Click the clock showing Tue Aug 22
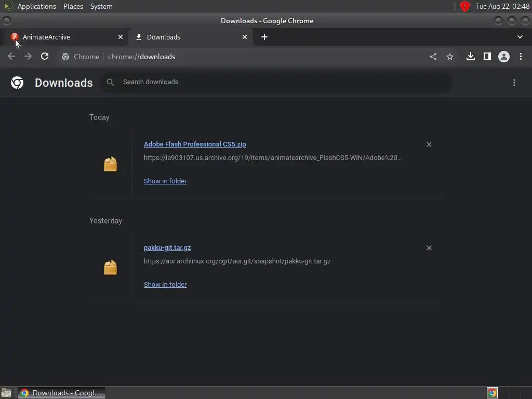This screenshot has height=399, width=532. coord(502,6)
